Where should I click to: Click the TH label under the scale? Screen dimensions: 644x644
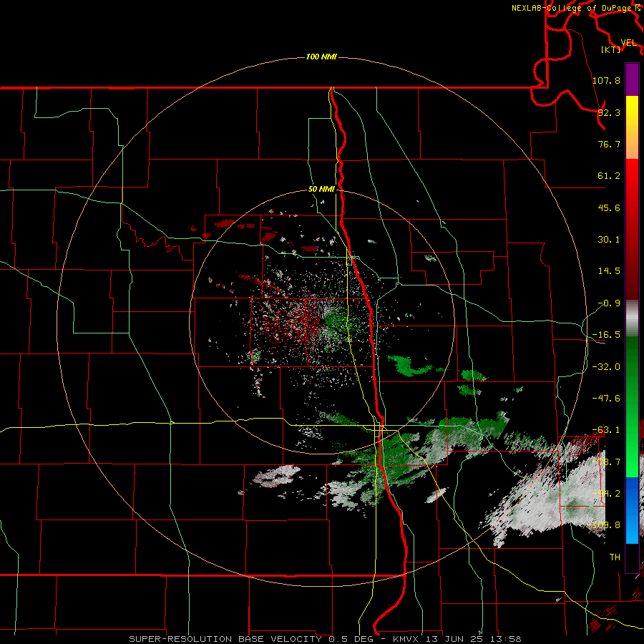point(615,557)
